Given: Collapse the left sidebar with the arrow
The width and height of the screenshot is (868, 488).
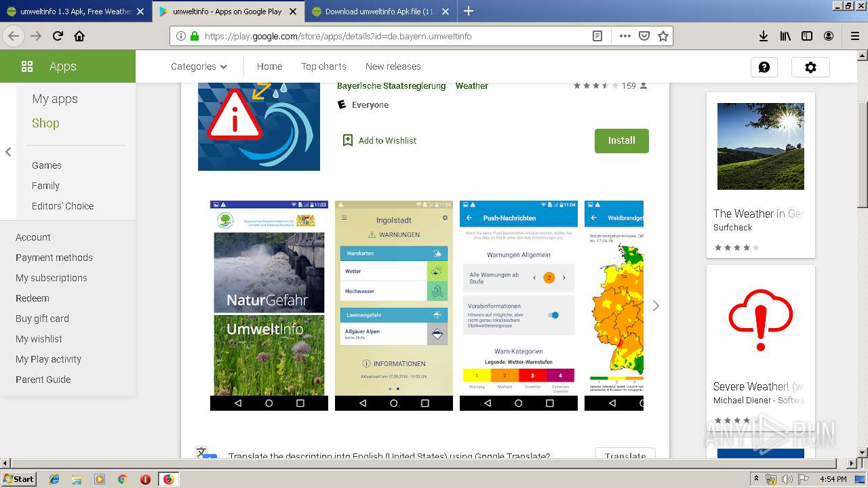Looking at the screenshot, I should tap(8, 152).
